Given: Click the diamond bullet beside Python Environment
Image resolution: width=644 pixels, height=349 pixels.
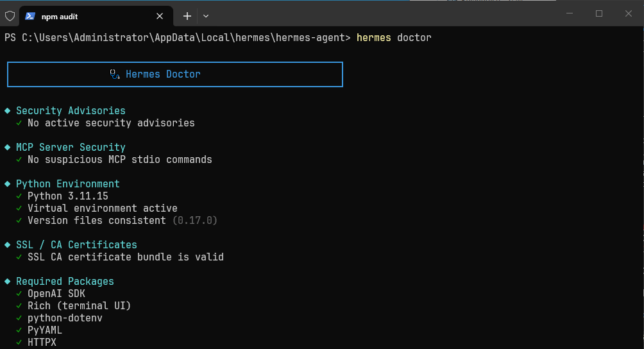Looking at the screenshot, I should [x=8, y=184].
